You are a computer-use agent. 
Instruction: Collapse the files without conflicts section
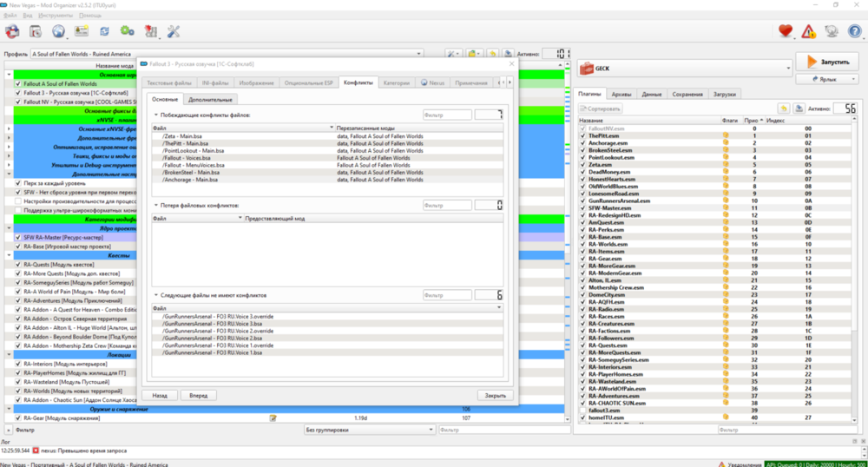[156, 295]
